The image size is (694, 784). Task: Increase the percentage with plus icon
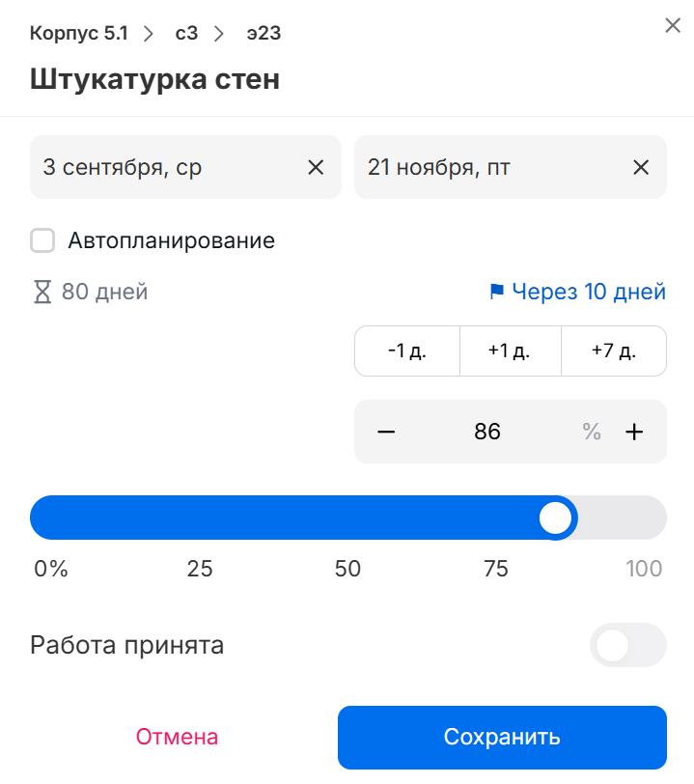click(634, 432)
